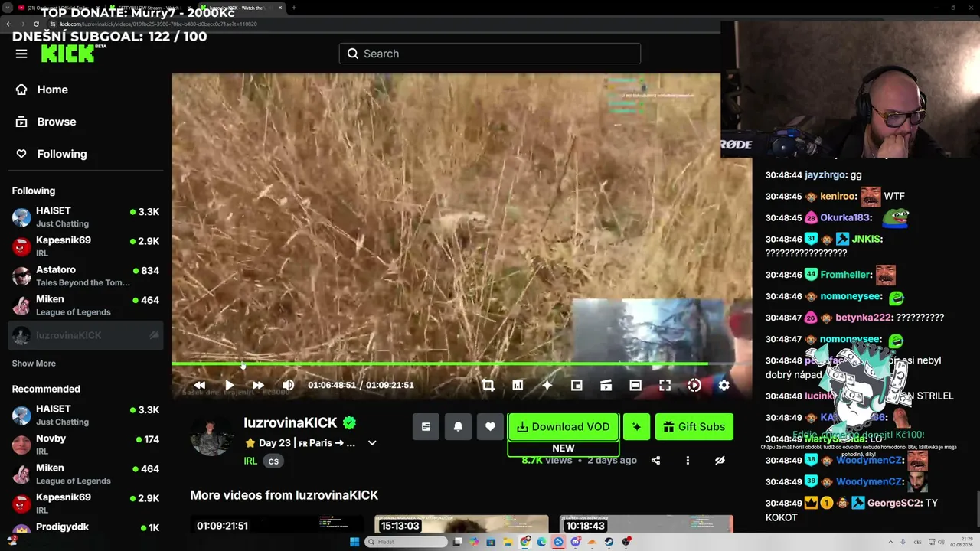Toggle notifications bell for luzrovinaKICK

pos(458,427)
